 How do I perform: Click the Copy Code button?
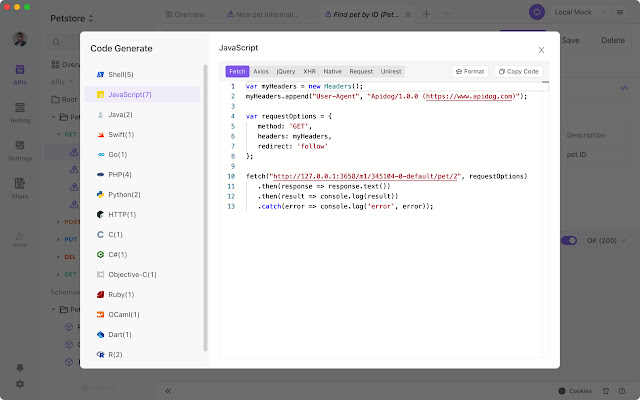tap(518, 71)
